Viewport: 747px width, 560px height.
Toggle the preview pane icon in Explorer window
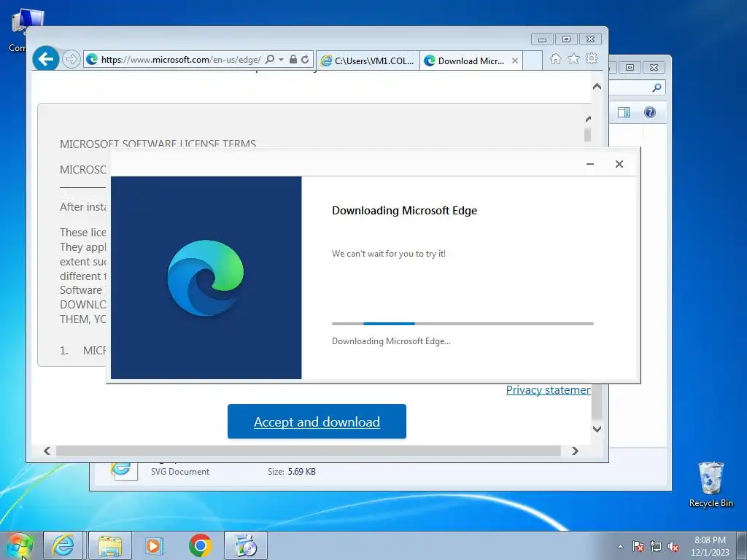point(624,112)
